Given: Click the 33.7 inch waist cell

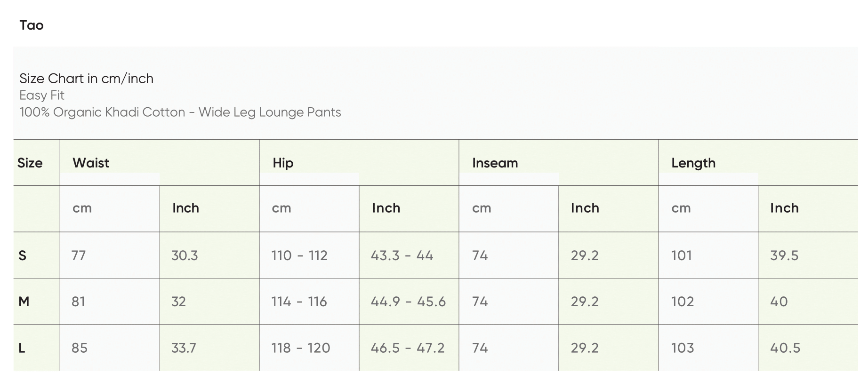Looking at the screenshot, I should [184, 348].
